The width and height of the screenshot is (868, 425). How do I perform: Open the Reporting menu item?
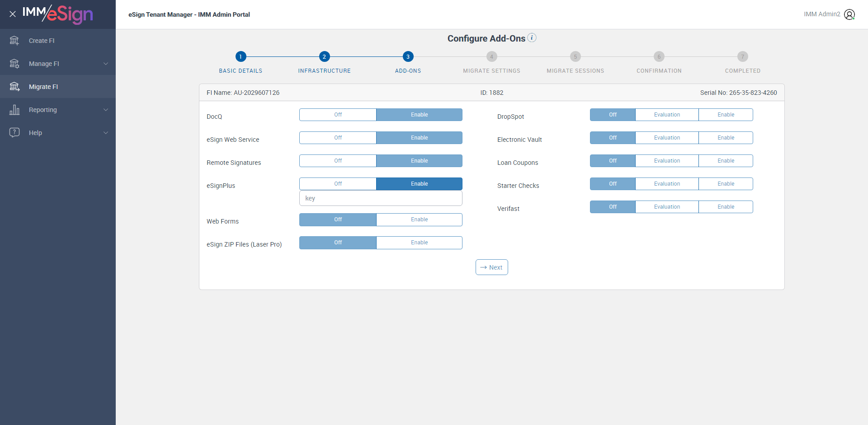coord(58,110)
